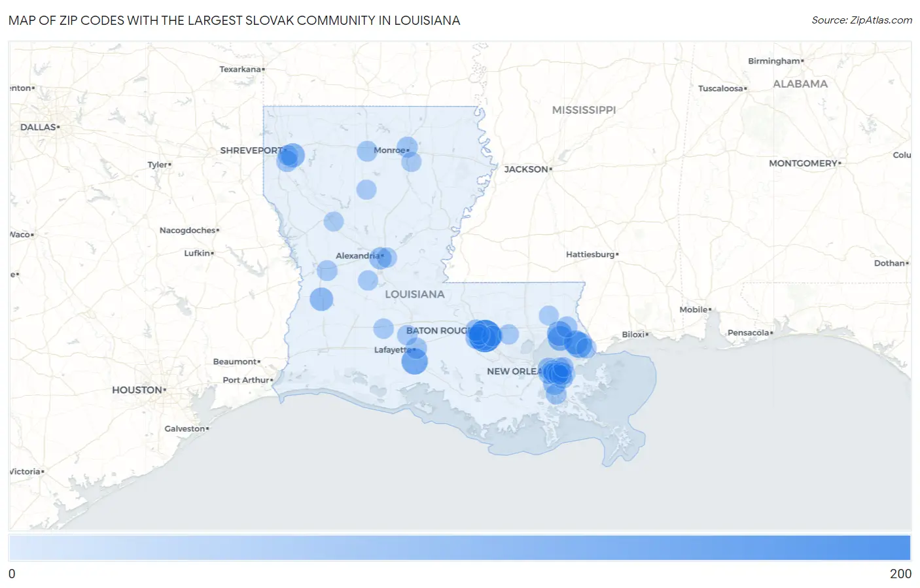Click the map title heading text
920x588 pixels.
[234, 20]
